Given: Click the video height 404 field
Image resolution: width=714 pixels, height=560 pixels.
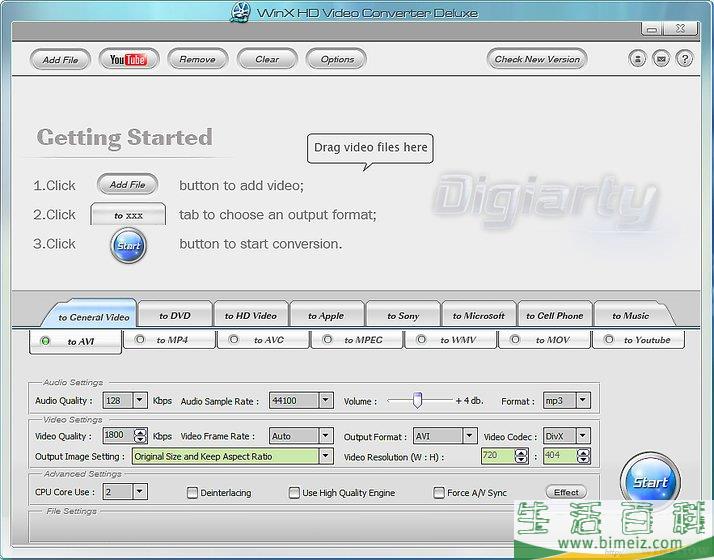Looking at the screenshot, I should tap(560, 456).
